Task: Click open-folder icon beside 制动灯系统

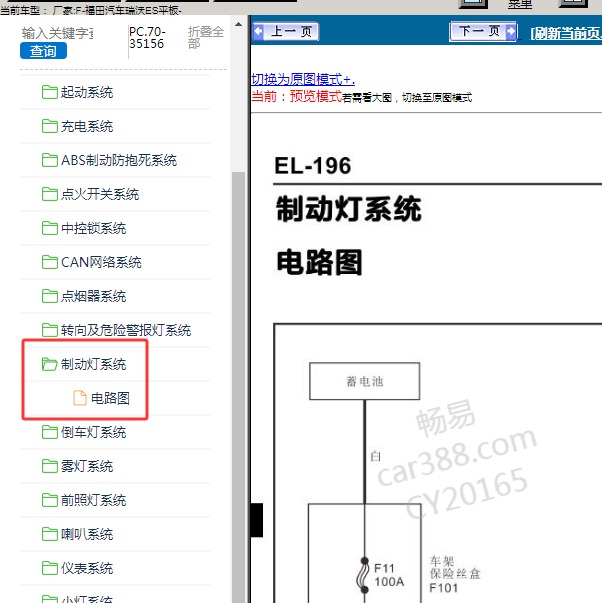Action: (x=50, y=364)
